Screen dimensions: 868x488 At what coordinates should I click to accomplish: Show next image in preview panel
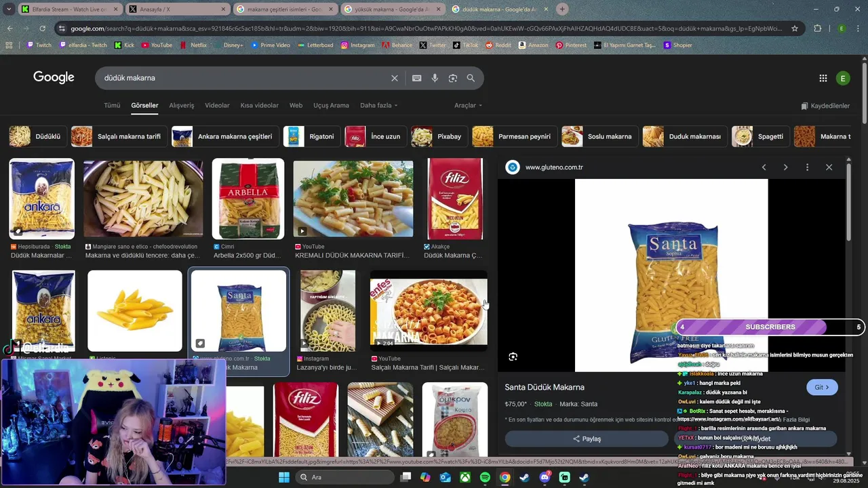[x=785, y=167]
